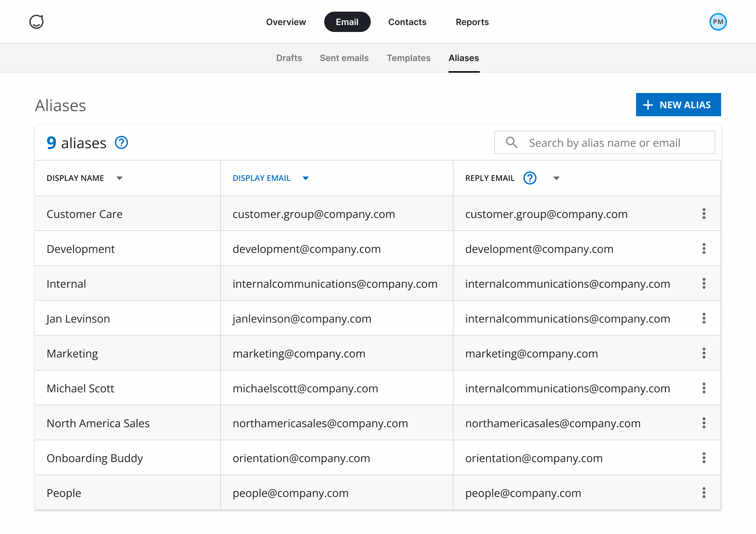This screenshot has height=534, width=756.
Task: Open the Customer Care row actions menu
Action: tap(704, 214)
